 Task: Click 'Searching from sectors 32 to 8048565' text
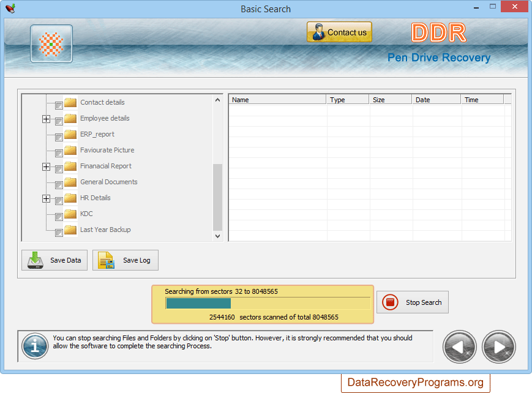pos(221,291)
